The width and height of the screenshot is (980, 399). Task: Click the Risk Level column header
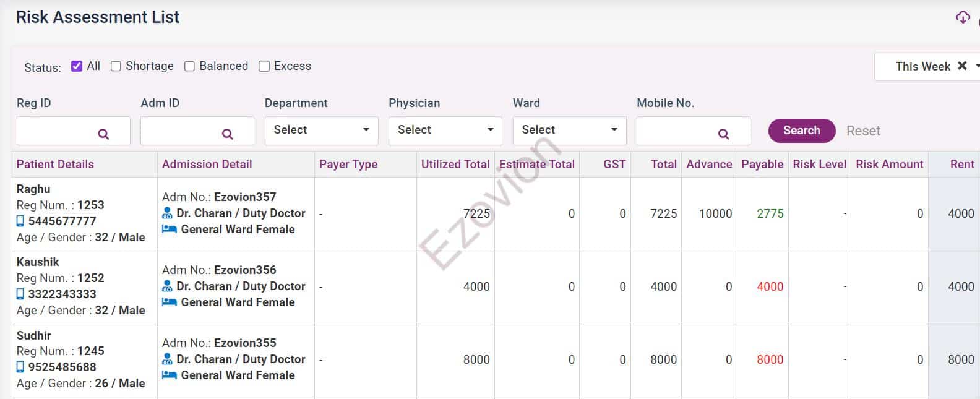pos(819,164)
